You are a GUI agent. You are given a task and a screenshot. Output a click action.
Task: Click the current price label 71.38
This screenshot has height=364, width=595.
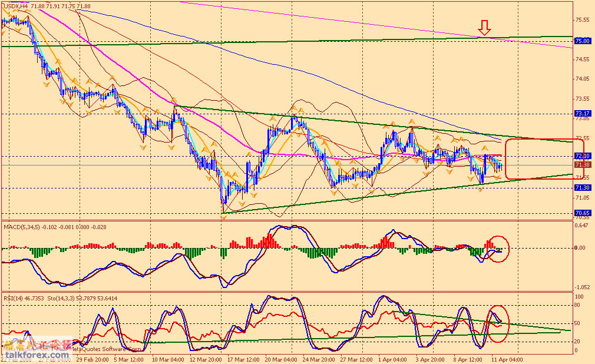[582, 165]
